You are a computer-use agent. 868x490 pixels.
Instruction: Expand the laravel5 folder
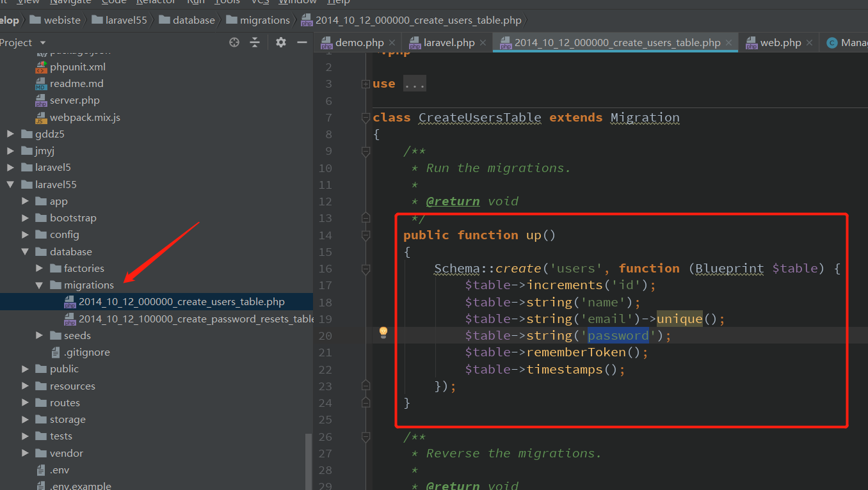pyautogui.click(x=10, y=168)
